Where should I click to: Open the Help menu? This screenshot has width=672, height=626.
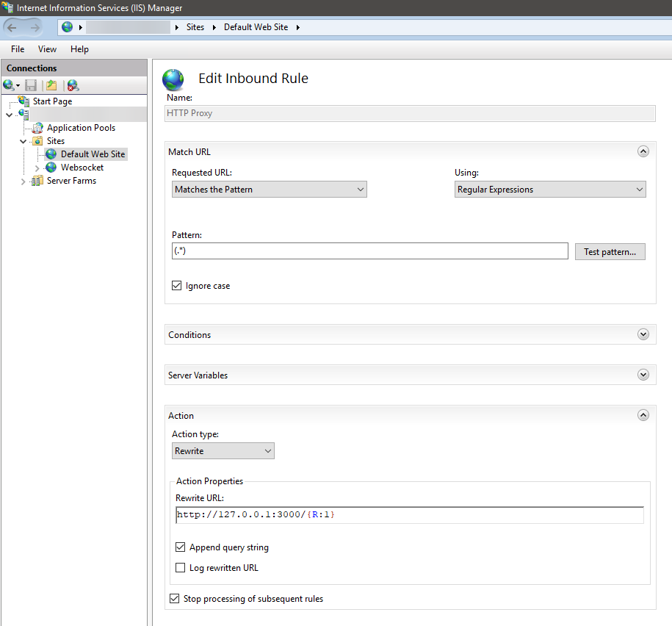(79, 49)
